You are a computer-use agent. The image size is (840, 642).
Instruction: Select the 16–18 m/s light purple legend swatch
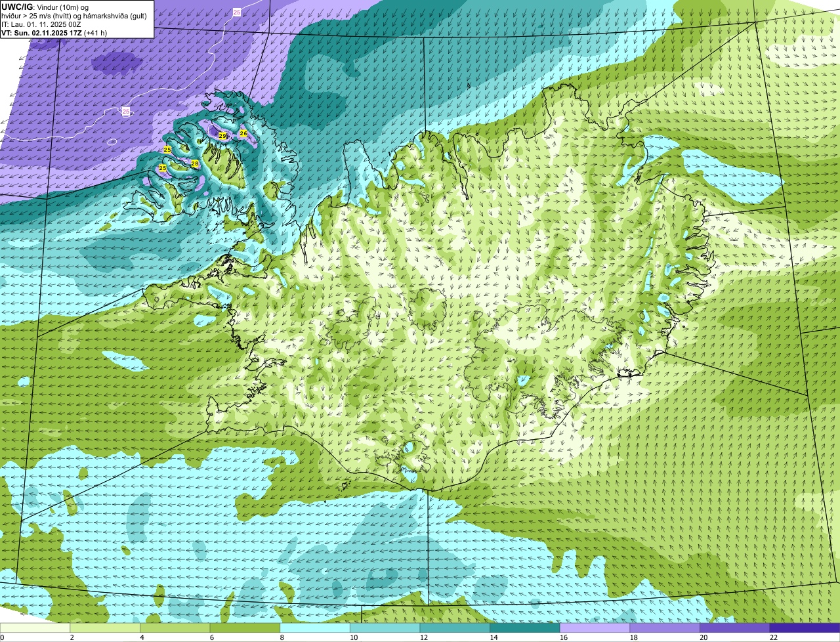595,628
